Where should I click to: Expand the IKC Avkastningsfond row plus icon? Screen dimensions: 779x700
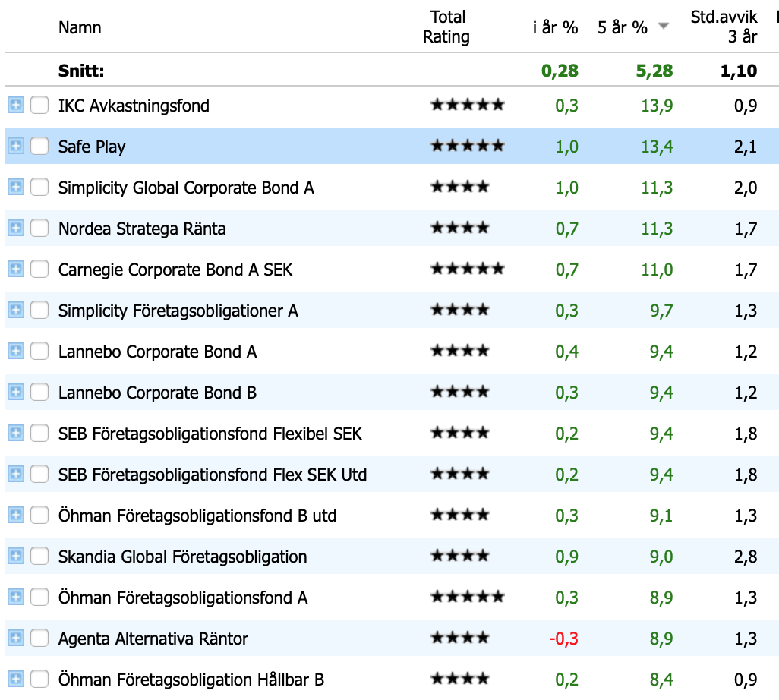pos(16,106)
